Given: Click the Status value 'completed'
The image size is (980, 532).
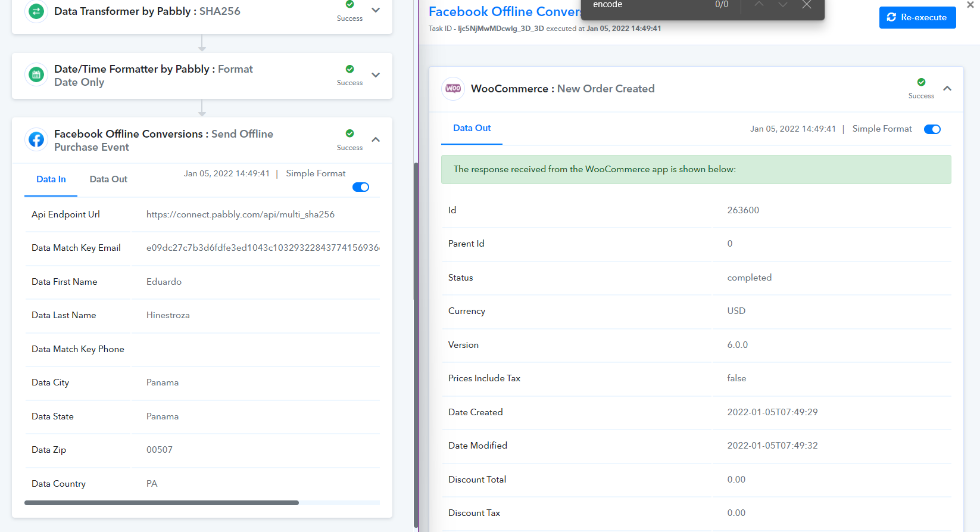Looking at the screenshot, I should pos(750,278).
